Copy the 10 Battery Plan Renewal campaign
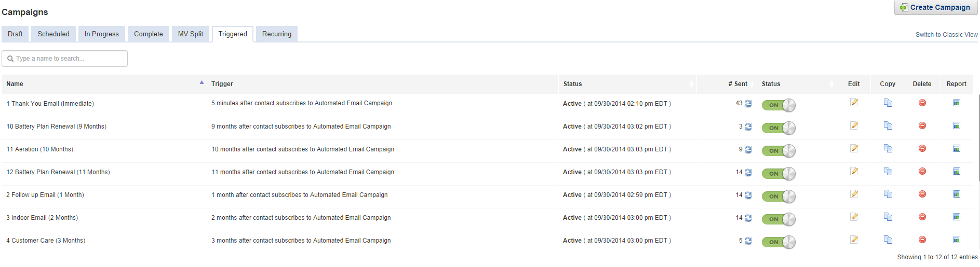Screen dimensions: 980x267 pyautogui.click(x=888, y=126)
